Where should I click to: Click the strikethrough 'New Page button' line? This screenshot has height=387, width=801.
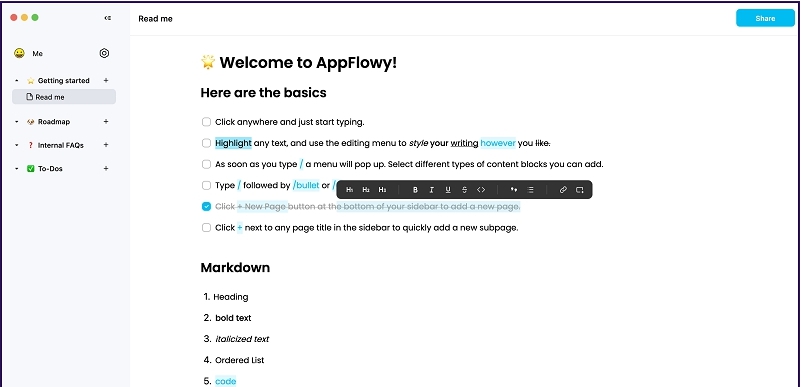point(367,206)
